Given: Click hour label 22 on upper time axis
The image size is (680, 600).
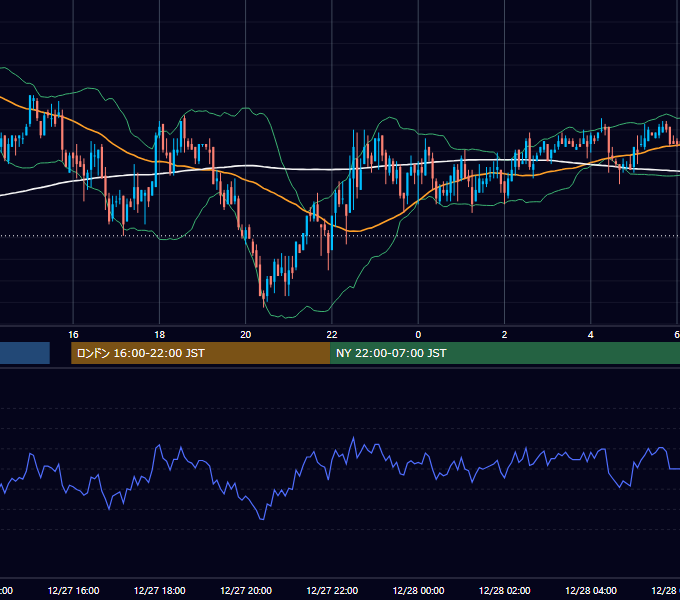Looking at the screenshot, I should (332, 334).
